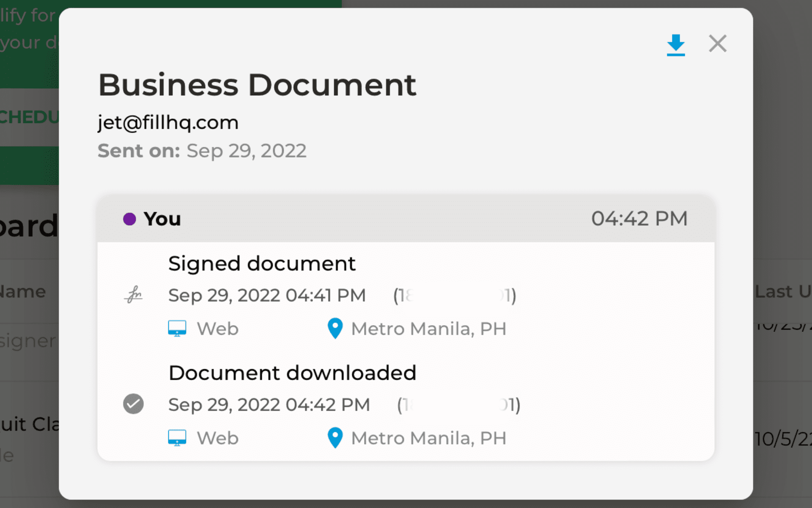Click the jet@fillhq.com email address
812x508 pixels.
pos(168,123)
